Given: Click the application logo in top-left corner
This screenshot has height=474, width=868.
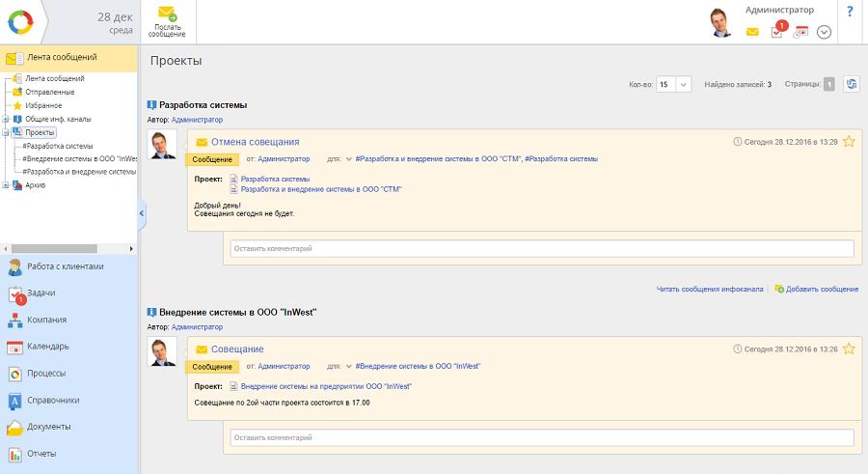Looking at the screenshot, I should click(x=20, y=20).
